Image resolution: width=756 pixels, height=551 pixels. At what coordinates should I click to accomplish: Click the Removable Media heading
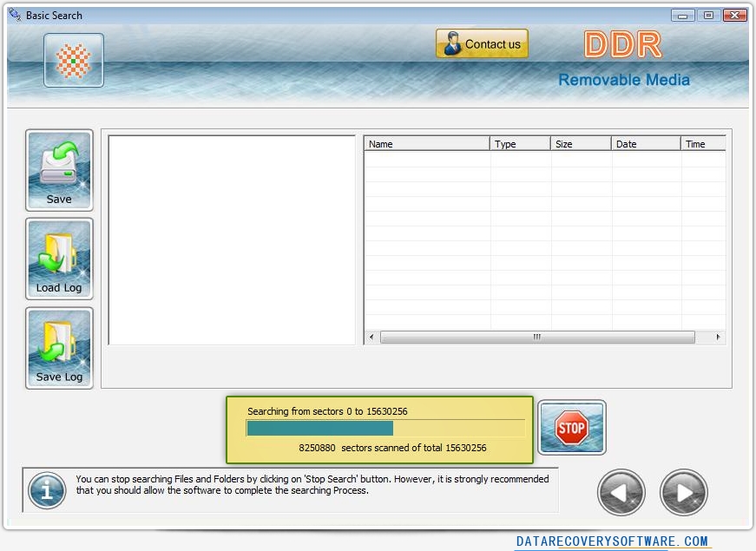(x=624, y=80)
